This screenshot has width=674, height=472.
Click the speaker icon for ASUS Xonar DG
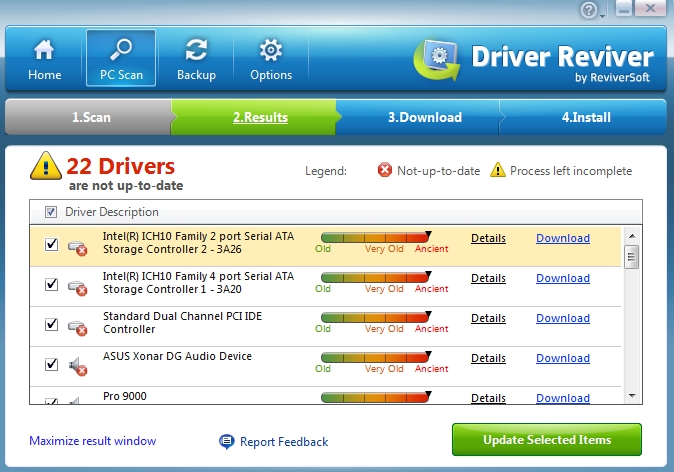[x=78, y=366]
